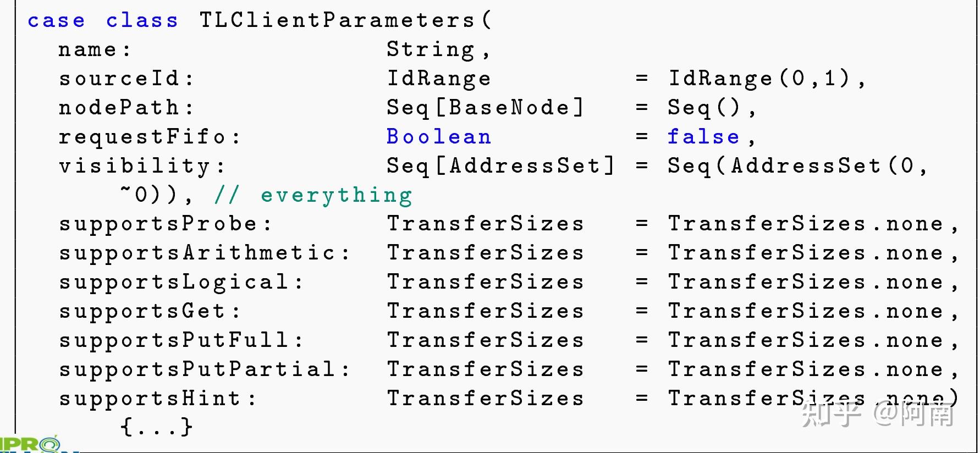Select the sourceId parameter name
The image size is (980, 453).
tap(119, 79)
